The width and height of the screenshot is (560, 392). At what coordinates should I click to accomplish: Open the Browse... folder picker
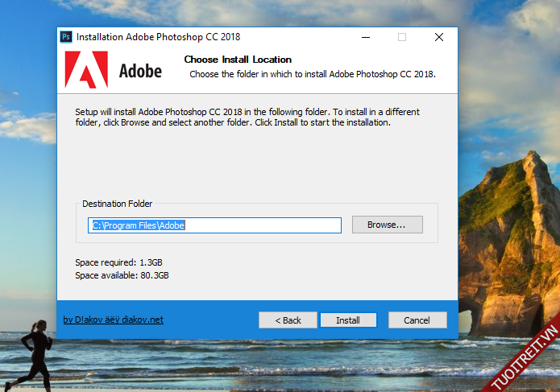[x=387, y=225]
